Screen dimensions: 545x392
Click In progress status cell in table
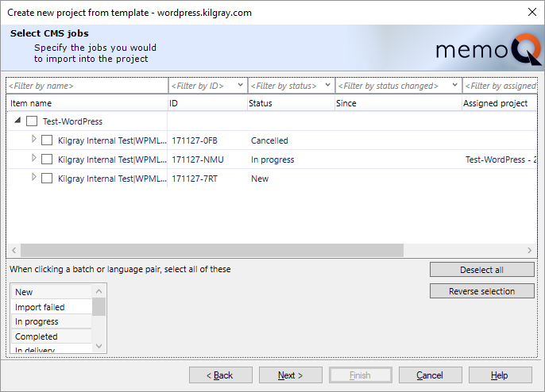pyautogui.click(x=272, y=159)
